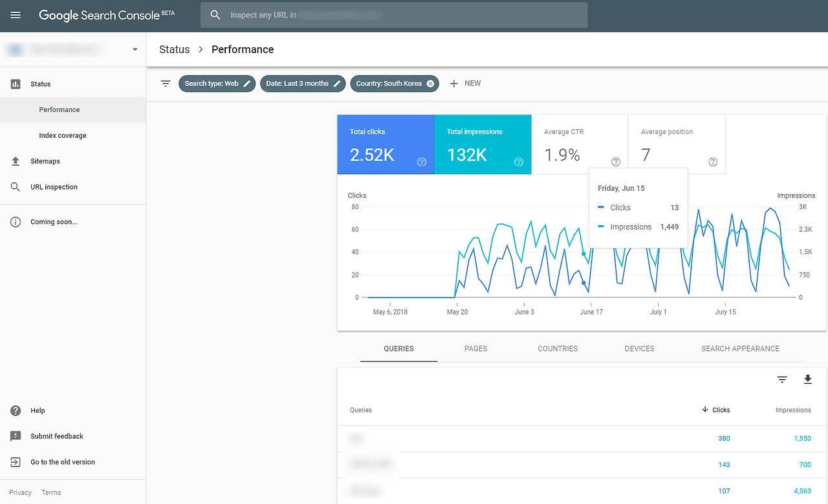The width and height of the screenshot is (828, 504).
Task: Click the 107 clicks value
Action: (724, 491)
